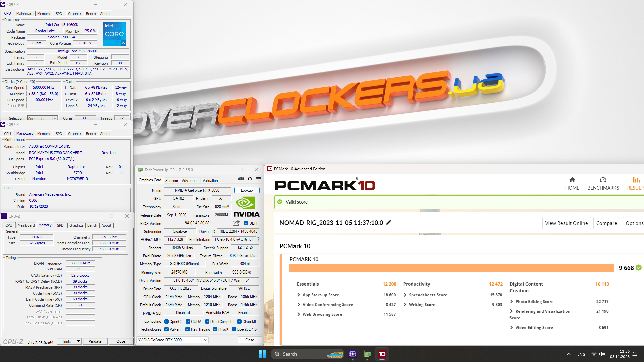Toggle the Vulkan checkbox
644x362 pixels.
point(166,329)
